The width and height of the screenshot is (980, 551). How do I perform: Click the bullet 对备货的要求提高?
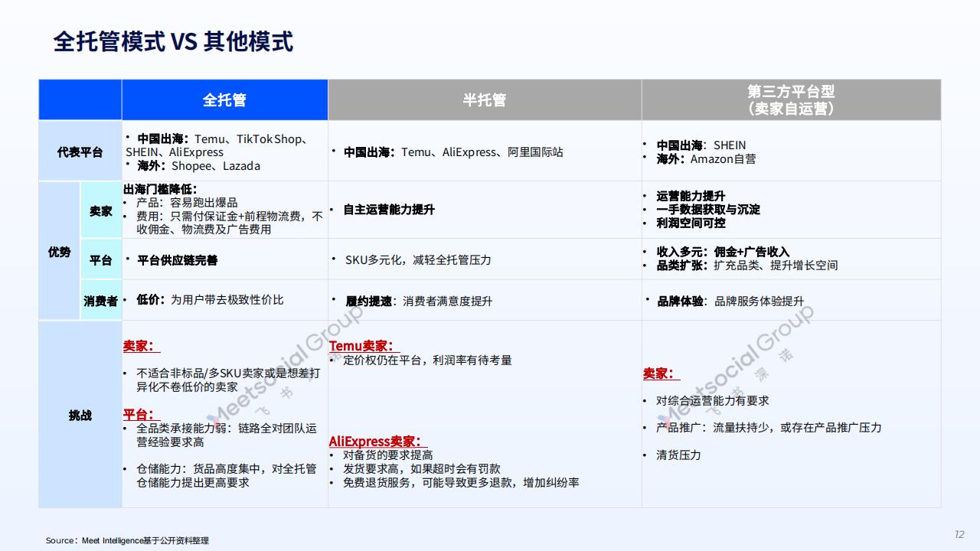[387, 455]
